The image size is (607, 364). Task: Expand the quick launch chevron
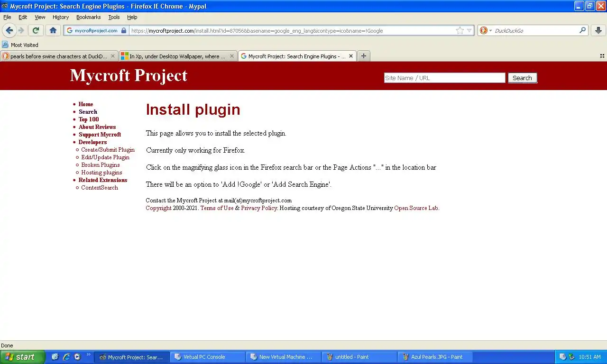[88, 355]
